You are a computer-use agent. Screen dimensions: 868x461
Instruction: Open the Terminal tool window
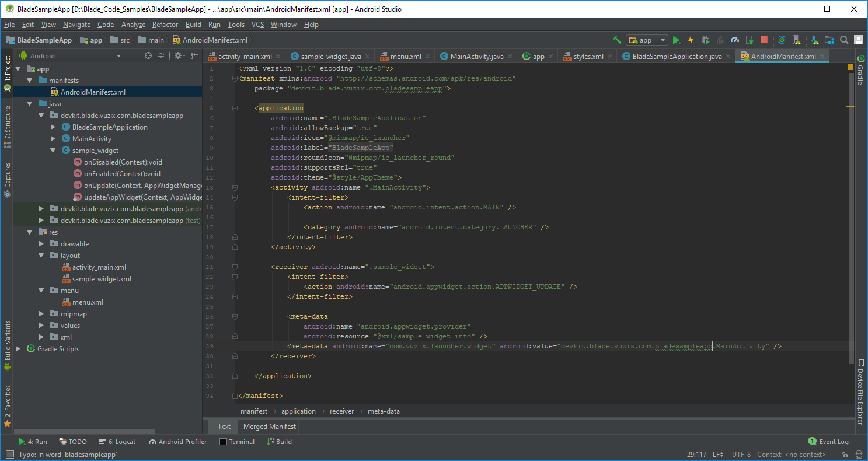(x=237, y=442)
